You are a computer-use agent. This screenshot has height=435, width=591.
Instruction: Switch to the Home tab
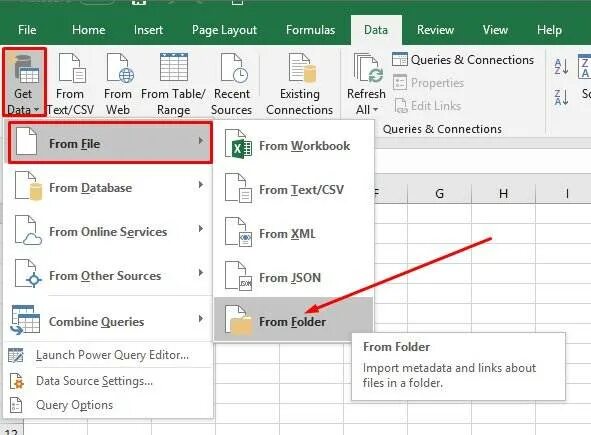[89, 30]
